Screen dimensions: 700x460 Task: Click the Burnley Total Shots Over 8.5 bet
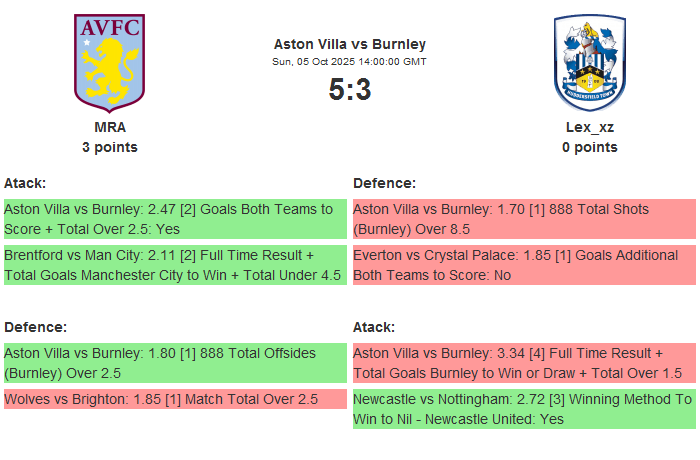pos(524,218)
